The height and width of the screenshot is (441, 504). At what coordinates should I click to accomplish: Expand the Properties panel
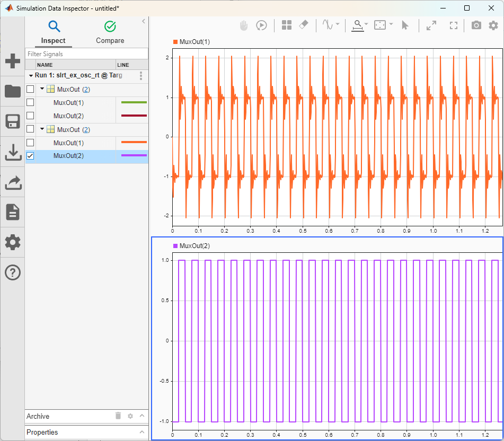(140, 432)
